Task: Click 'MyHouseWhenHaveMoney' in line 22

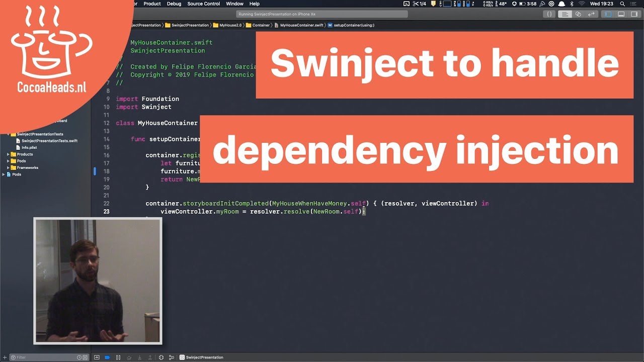Action: (x=309, y=204)
